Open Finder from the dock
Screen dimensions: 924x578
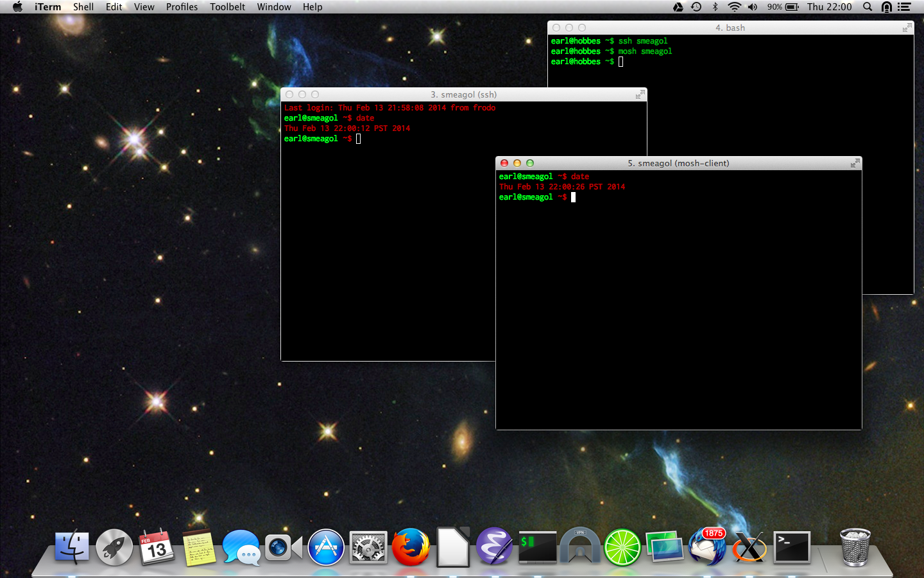[x=72, y=547]
